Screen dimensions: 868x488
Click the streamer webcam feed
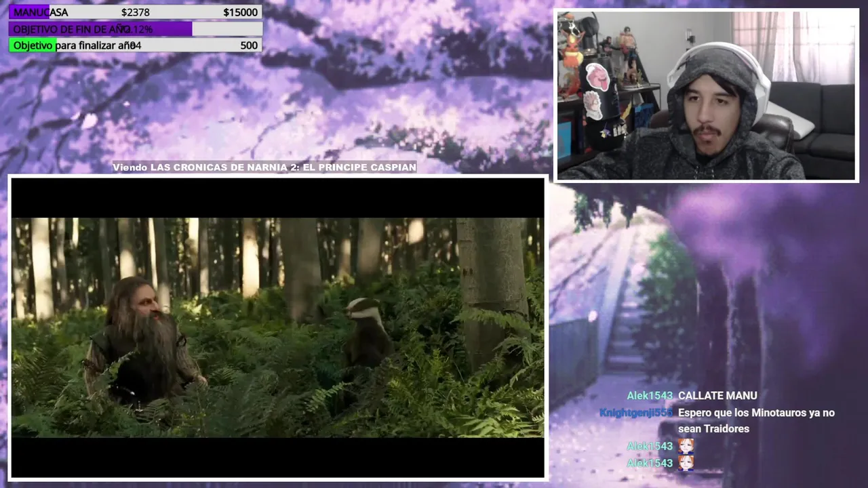click(x=706, y=96)
